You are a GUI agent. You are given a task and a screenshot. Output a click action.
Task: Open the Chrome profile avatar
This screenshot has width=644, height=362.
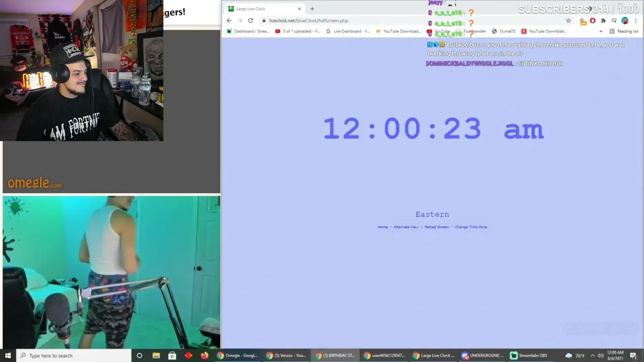625,21
